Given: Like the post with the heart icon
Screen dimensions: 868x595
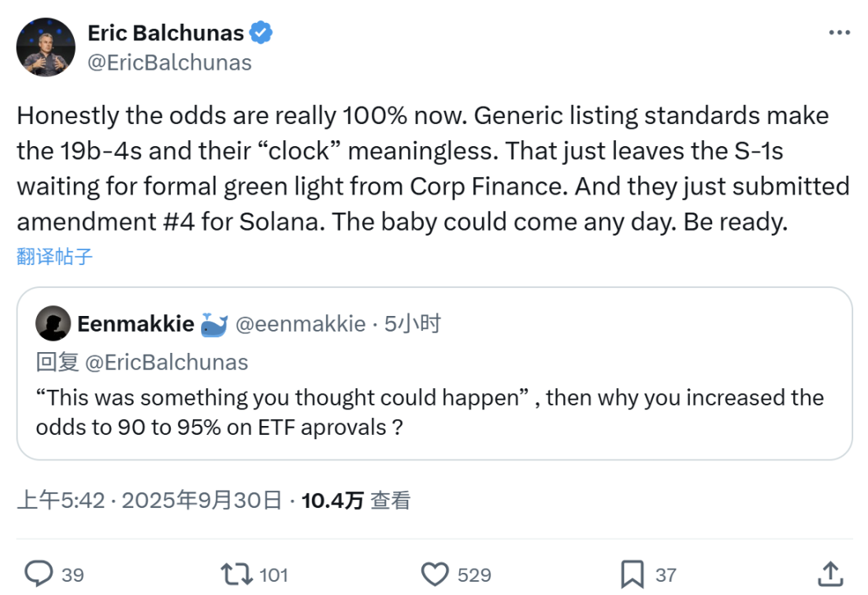Looking at the screenshot, I should click(x=434, y=573).
